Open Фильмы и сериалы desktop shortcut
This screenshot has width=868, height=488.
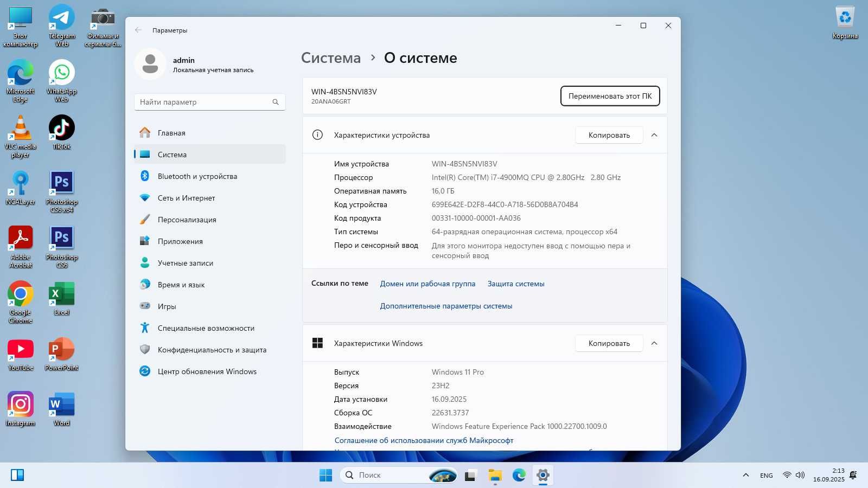pos(103,25)
